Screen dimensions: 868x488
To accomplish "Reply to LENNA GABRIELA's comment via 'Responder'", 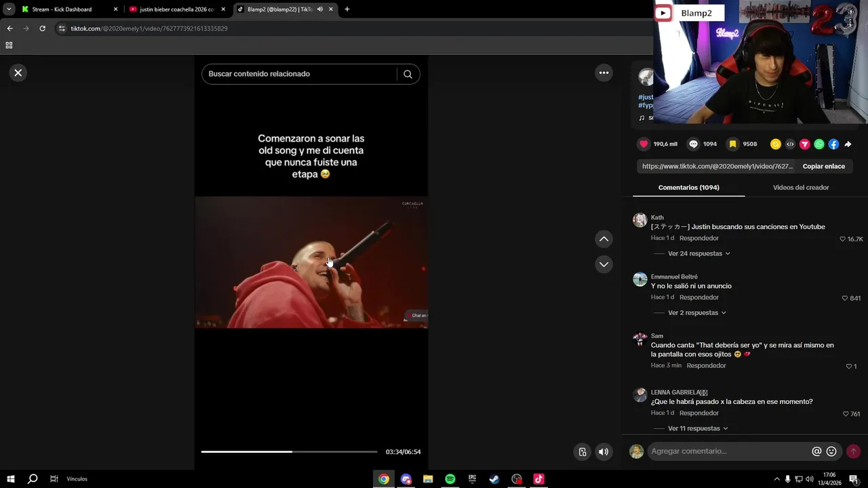I will tap(698, 413).
